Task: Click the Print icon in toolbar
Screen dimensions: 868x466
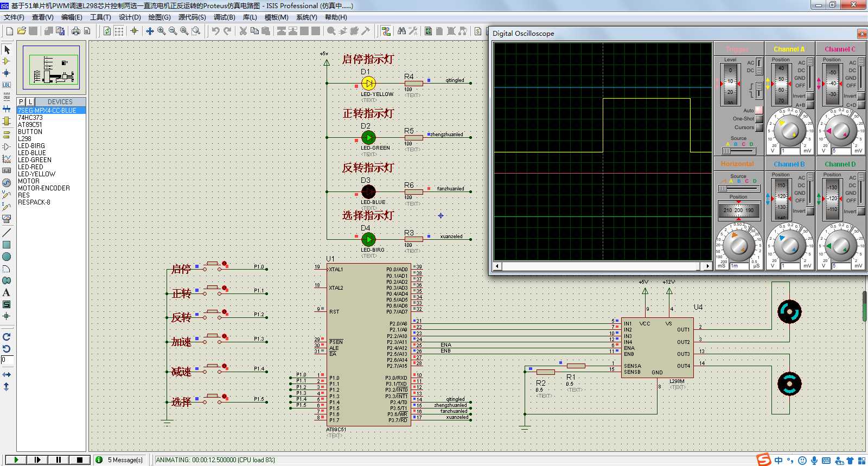Action: (x=76, y=31)
